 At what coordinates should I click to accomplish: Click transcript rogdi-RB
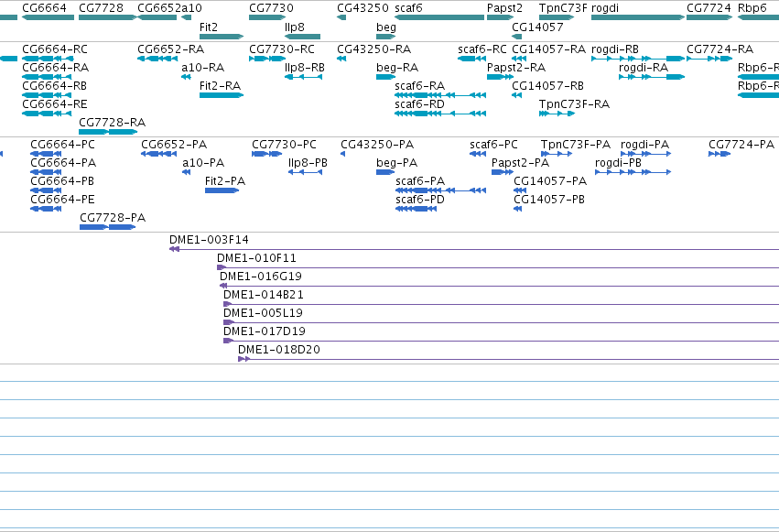(638, 59)
